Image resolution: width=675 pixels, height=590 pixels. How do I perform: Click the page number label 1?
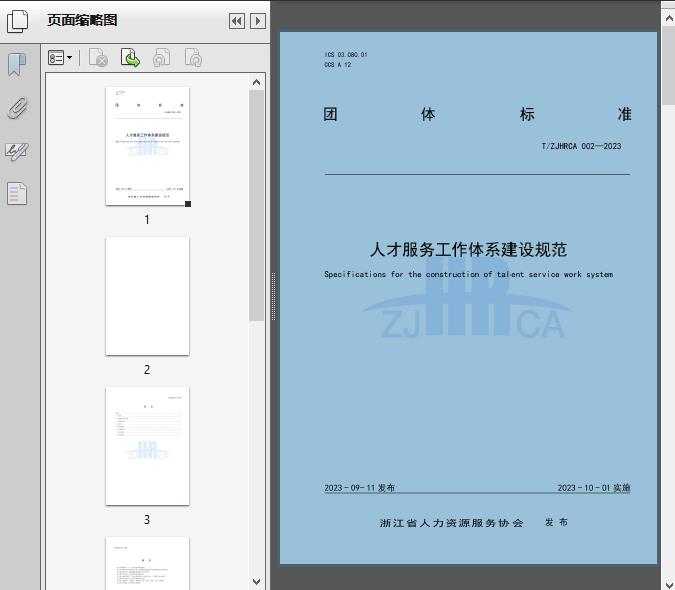coord(147,220)
